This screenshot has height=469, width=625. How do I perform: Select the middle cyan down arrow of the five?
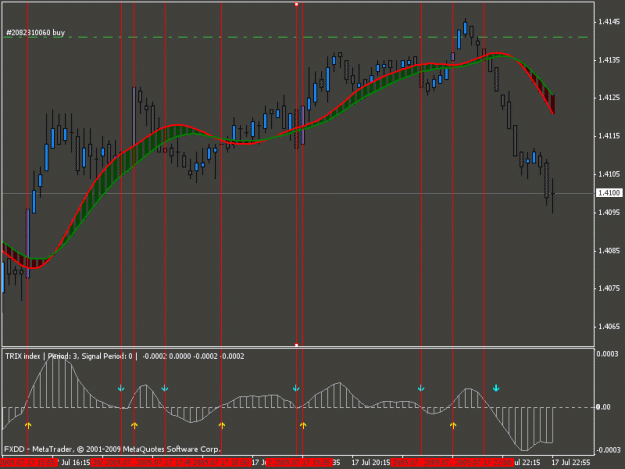pos(296,388)
